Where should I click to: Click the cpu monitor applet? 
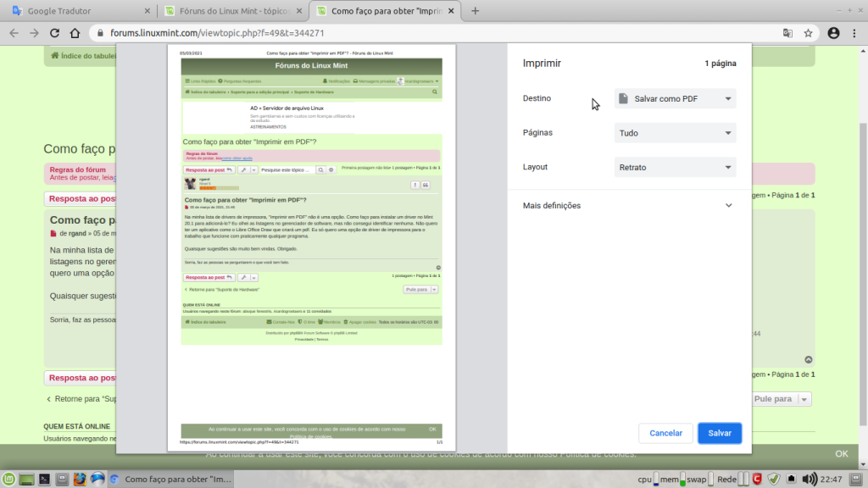tap(648, 480)
